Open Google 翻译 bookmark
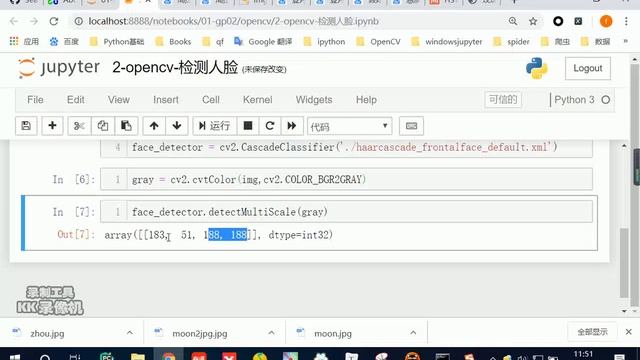640x360 pixels. [x=263, y=42]
